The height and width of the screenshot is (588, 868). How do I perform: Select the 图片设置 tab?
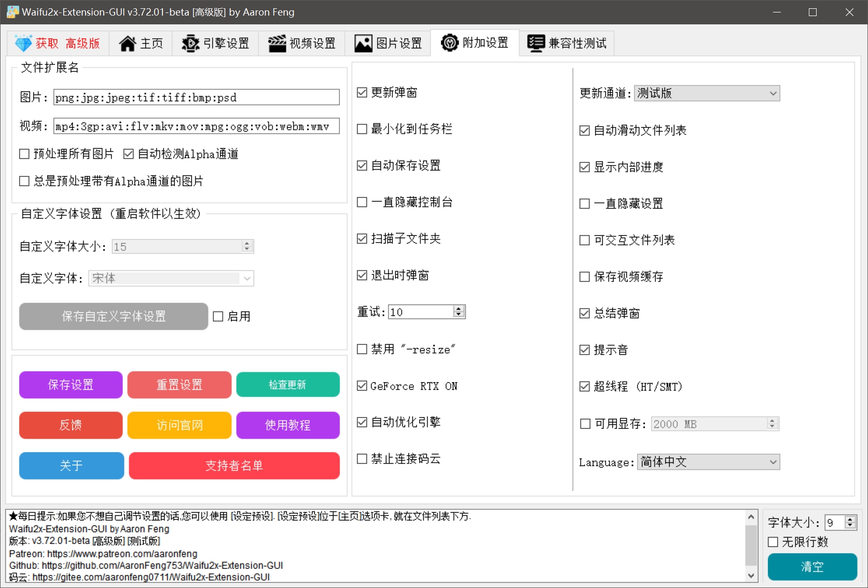click(x=388, y=43)
